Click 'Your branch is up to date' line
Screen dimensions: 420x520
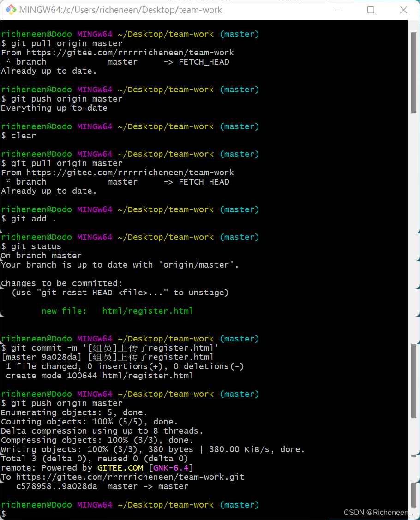pyautogui.click(x=120, y=265)
